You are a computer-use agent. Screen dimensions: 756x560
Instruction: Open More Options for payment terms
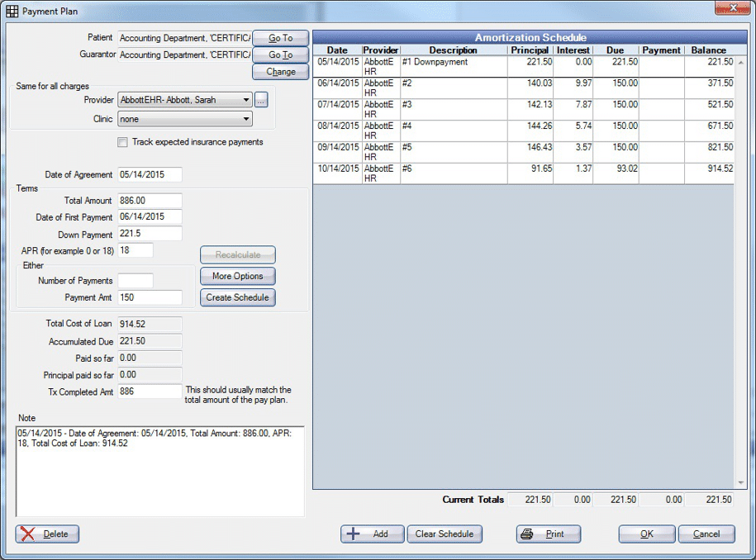[x=237, y=277]
